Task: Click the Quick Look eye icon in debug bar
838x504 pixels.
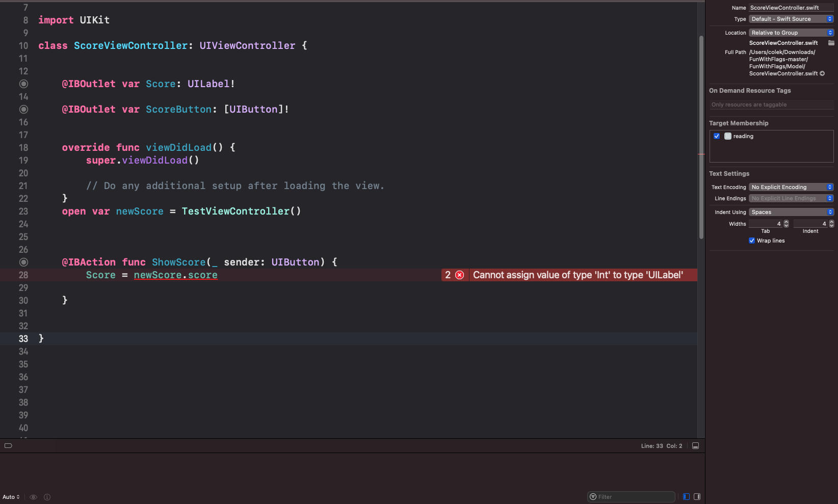Action: pyautogui.click(x=34, y=497)
